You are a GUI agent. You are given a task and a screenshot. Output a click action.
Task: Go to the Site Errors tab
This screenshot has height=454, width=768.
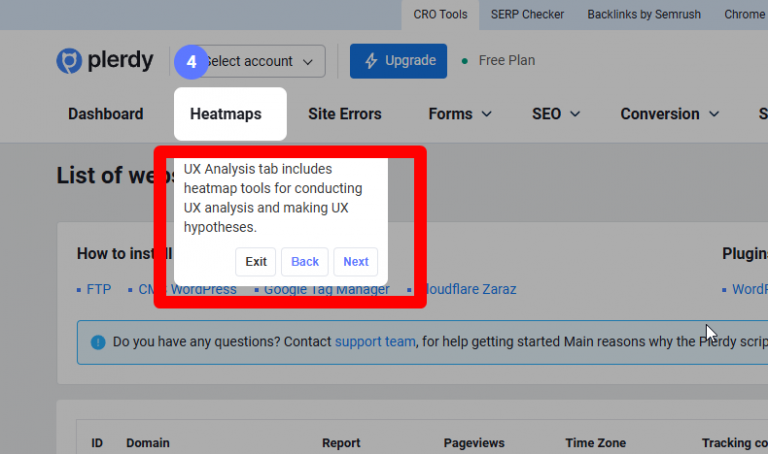[x=345, y=114]
